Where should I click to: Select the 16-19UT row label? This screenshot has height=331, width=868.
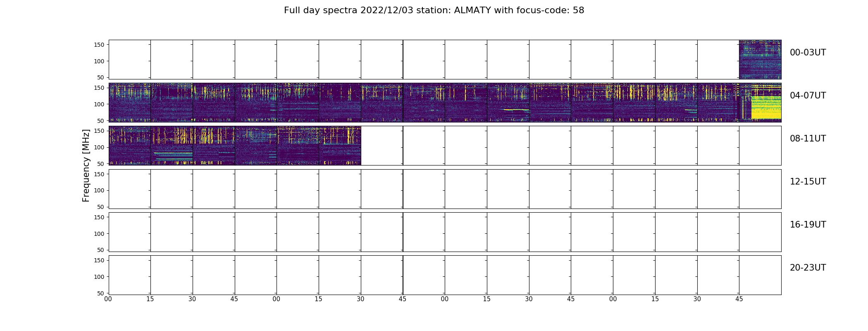point(808,225)
